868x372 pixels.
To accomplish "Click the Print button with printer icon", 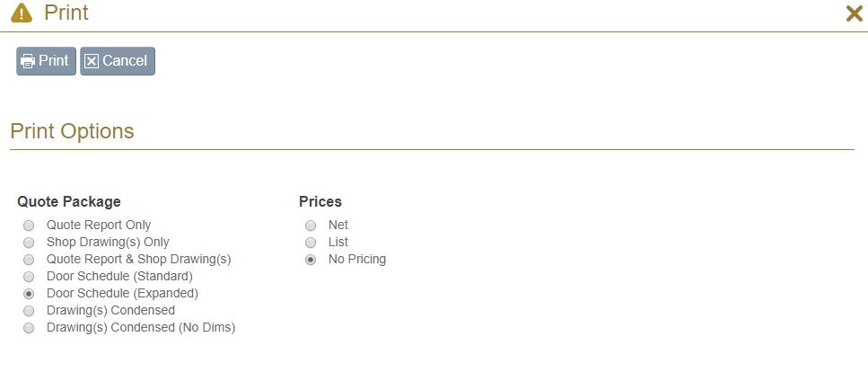I will click(x=46, y=61).
